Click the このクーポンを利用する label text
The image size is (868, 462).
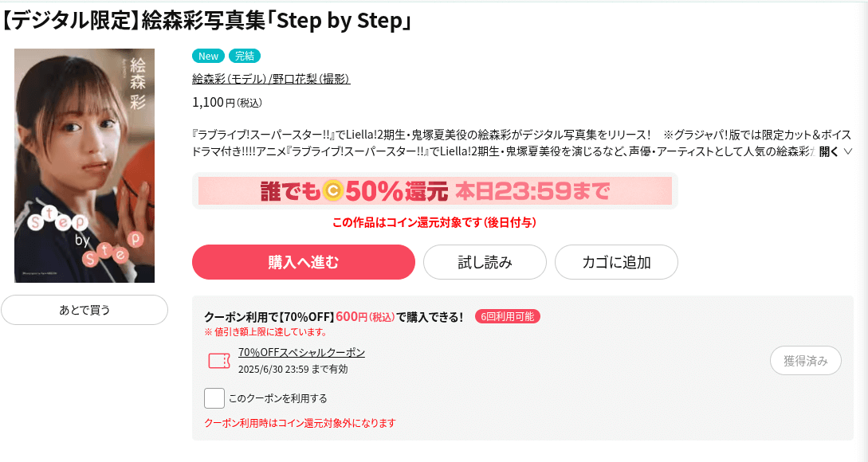[x=278, y=398]
